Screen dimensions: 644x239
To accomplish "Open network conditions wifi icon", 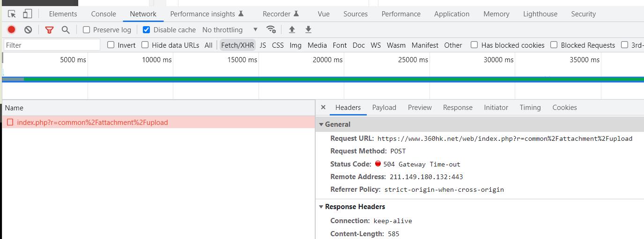I will tap(271, 29).
